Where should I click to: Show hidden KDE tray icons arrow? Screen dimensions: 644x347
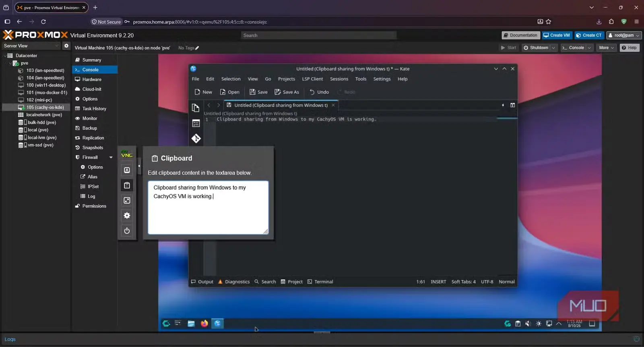[559, 324]
